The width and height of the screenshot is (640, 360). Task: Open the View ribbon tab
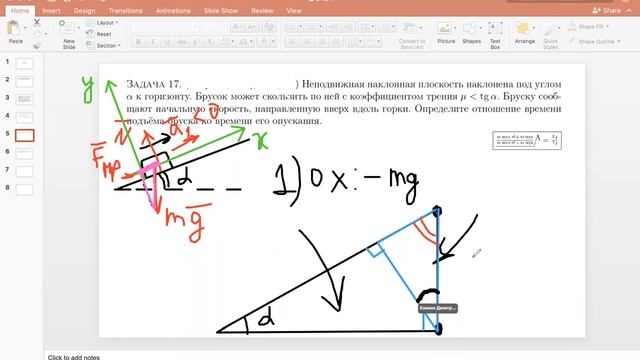293,11
